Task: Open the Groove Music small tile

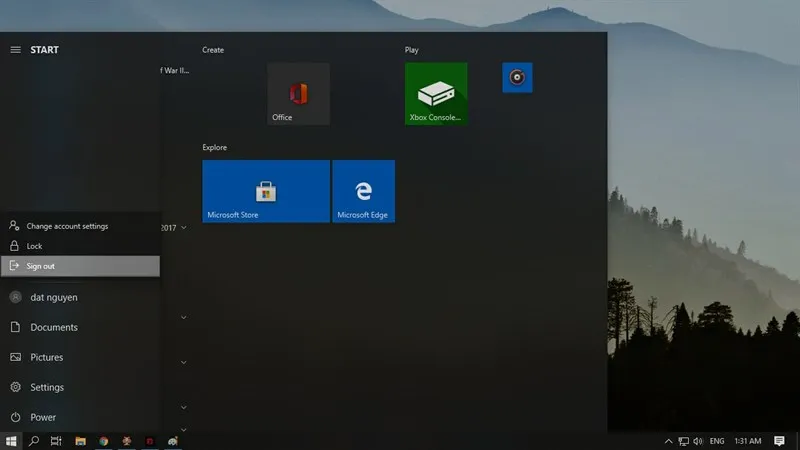Action: coord(517,77)
